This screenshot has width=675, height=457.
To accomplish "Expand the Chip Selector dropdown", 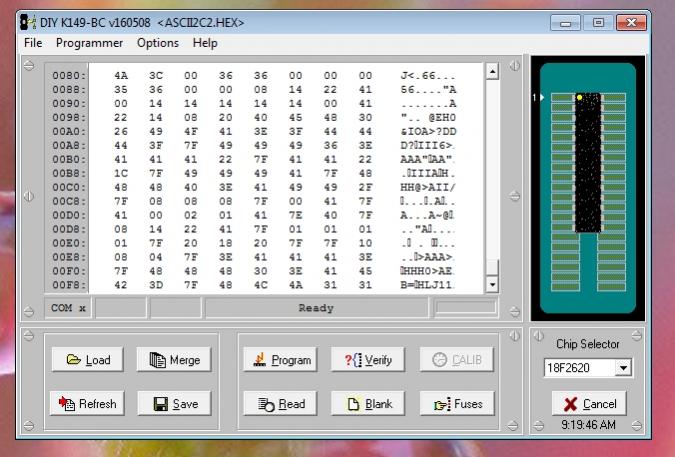I will point(623,368).
